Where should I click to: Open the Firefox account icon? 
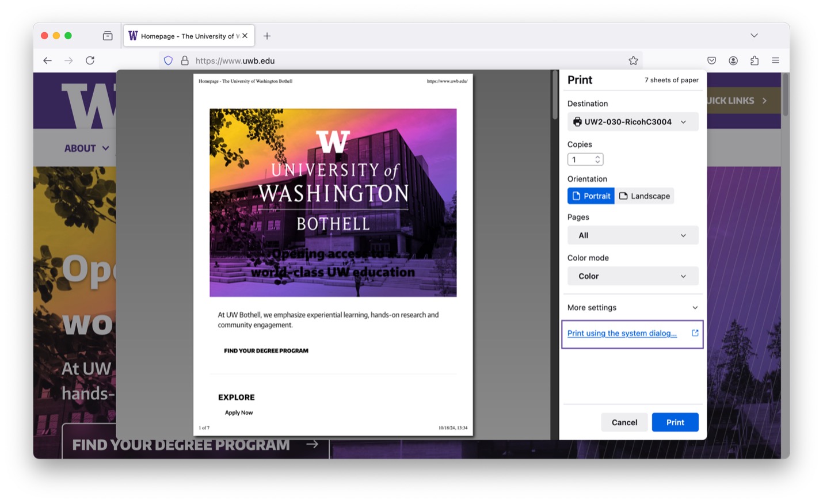click(x=733, y=60)
